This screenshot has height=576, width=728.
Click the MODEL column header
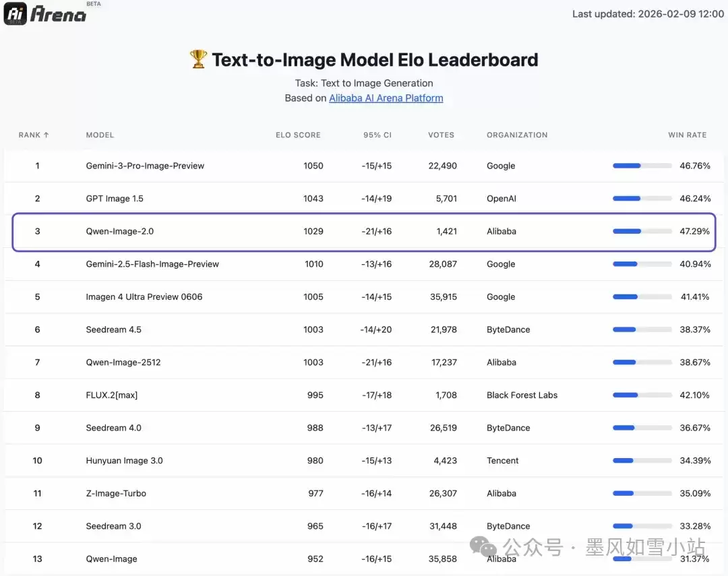point(100,135)
